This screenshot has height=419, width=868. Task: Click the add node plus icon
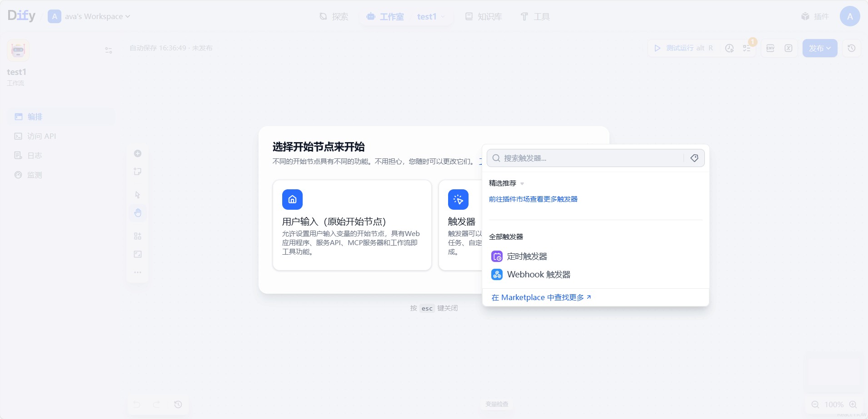(138, 153)
